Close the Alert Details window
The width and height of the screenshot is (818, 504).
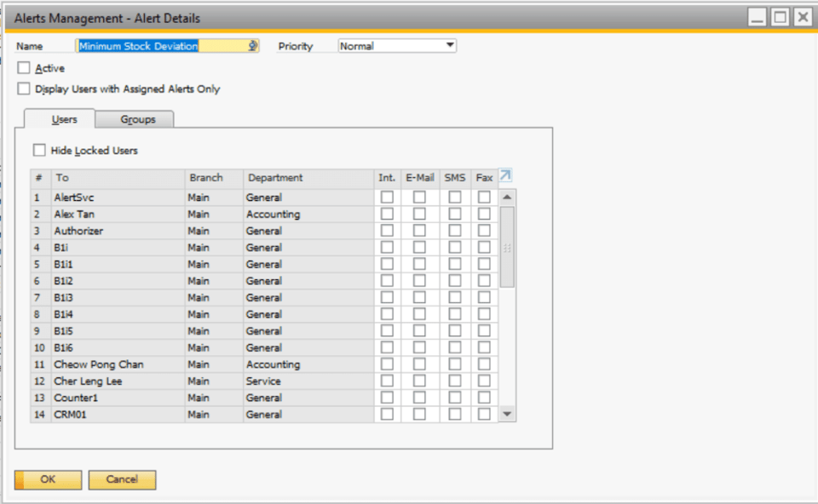point(803,17)
